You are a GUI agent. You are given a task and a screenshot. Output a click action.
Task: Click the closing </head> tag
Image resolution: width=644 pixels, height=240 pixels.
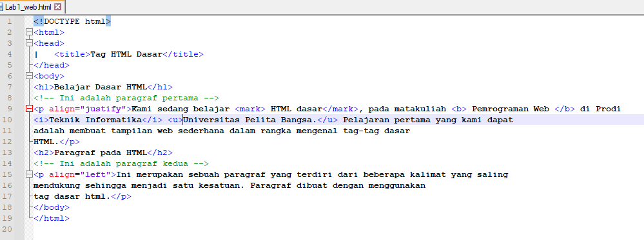(x=52, y=65)
